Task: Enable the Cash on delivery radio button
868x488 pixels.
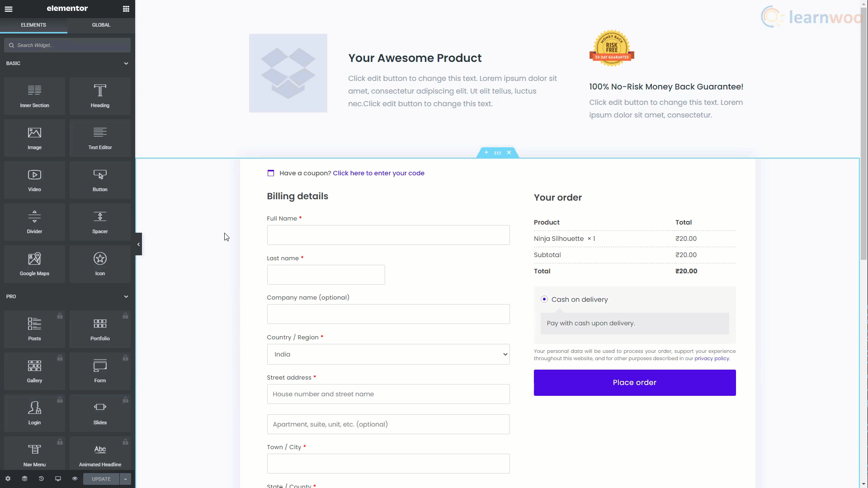Action: [544, 299]
